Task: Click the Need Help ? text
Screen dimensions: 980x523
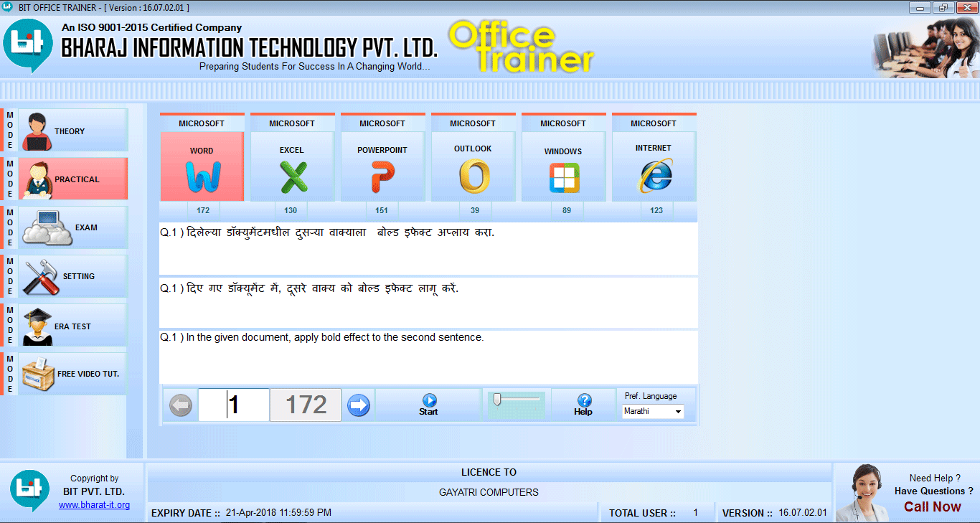Action: (x=934, y=478)
